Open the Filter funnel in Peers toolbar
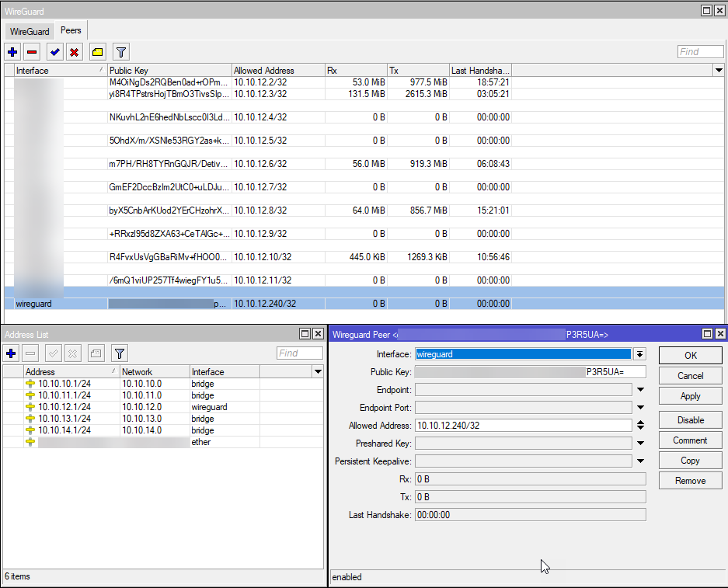Screen dimensions: 728x588 pyautogui.click(x=121, y=52)
